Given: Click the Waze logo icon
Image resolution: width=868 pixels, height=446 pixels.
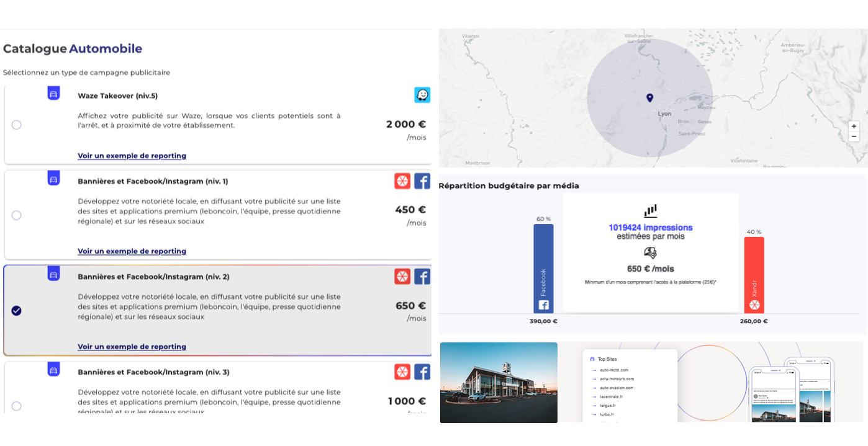Looking at the screenshot, I should click(422, 95).
